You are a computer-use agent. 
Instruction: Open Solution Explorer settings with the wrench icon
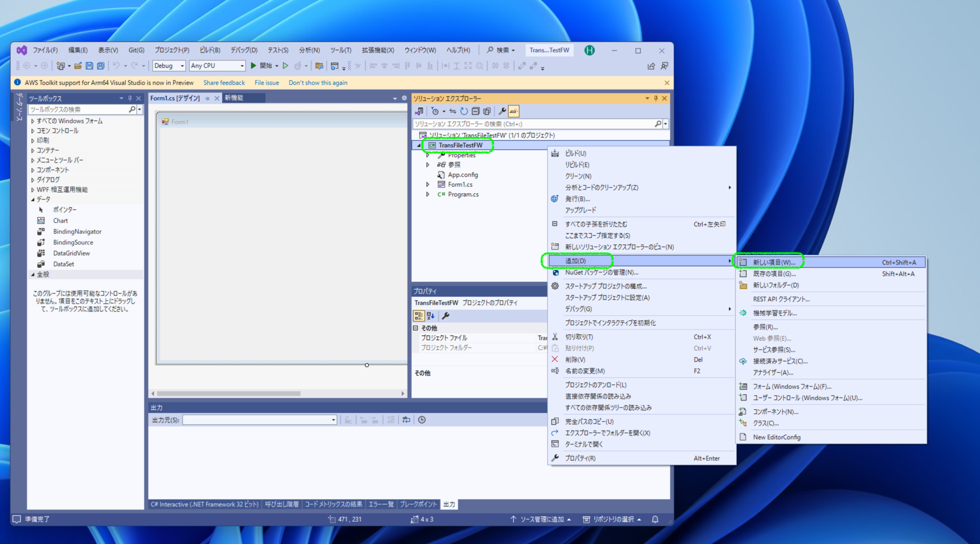pyautogui.click(x=501, y=111)
